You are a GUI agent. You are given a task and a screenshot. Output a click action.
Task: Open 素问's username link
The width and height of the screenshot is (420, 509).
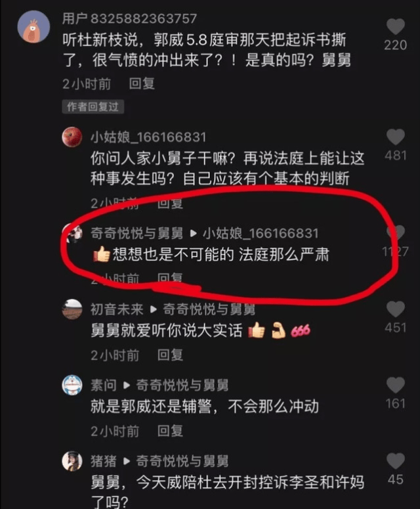tap(104, 386)
